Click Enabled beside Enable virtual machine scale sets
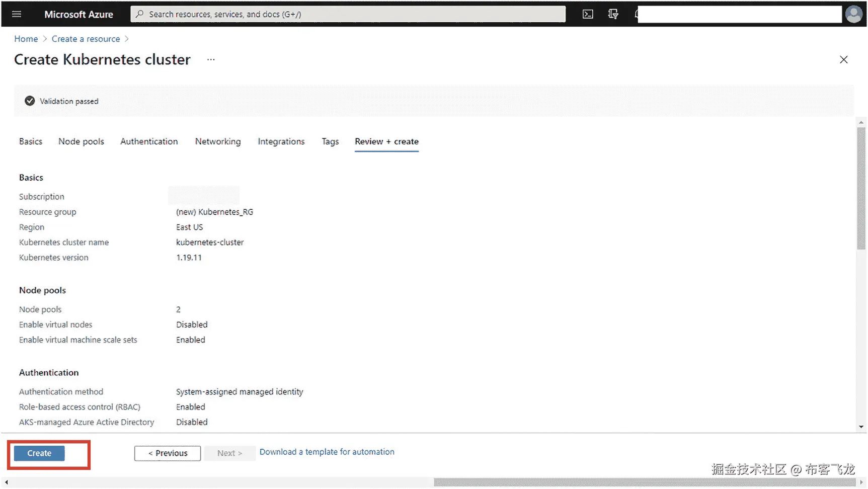This screenshot has width=868, height=489. 191,340
